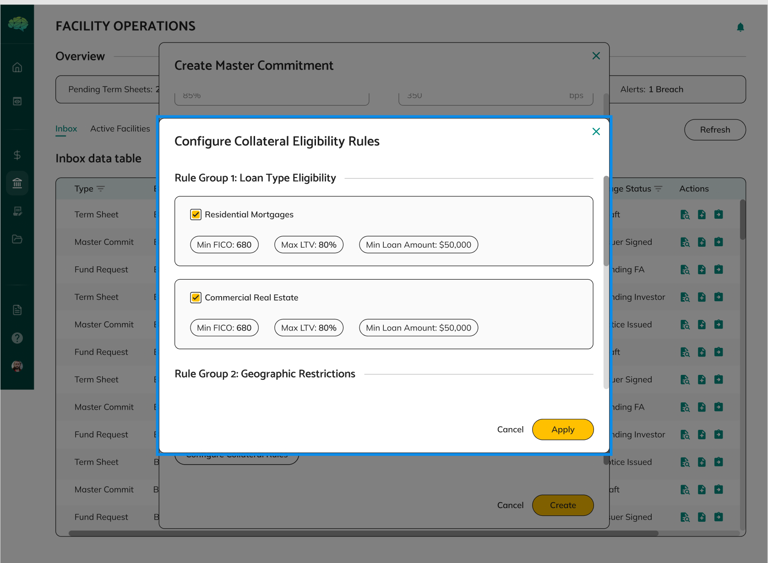Toggle the Commercial Real Estate checkbox
This screenshot has width=768, height=563.
pos(196,297)
